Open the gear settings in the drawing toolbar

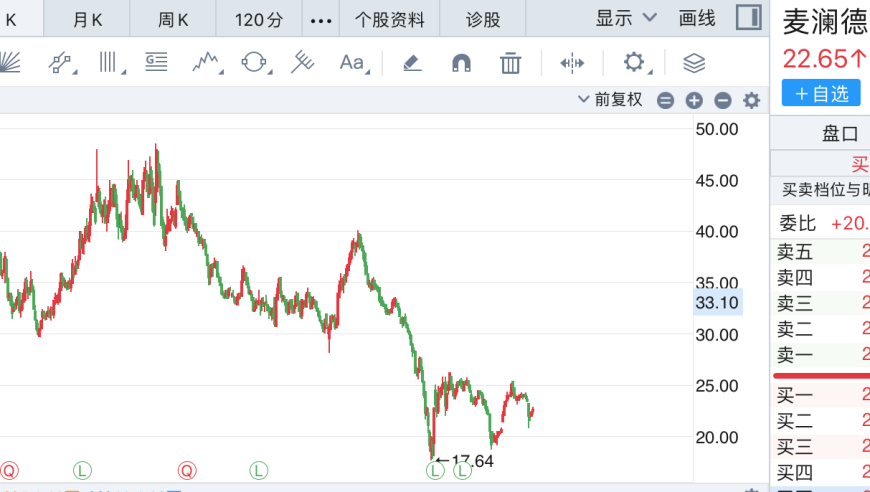coord(635,63)
